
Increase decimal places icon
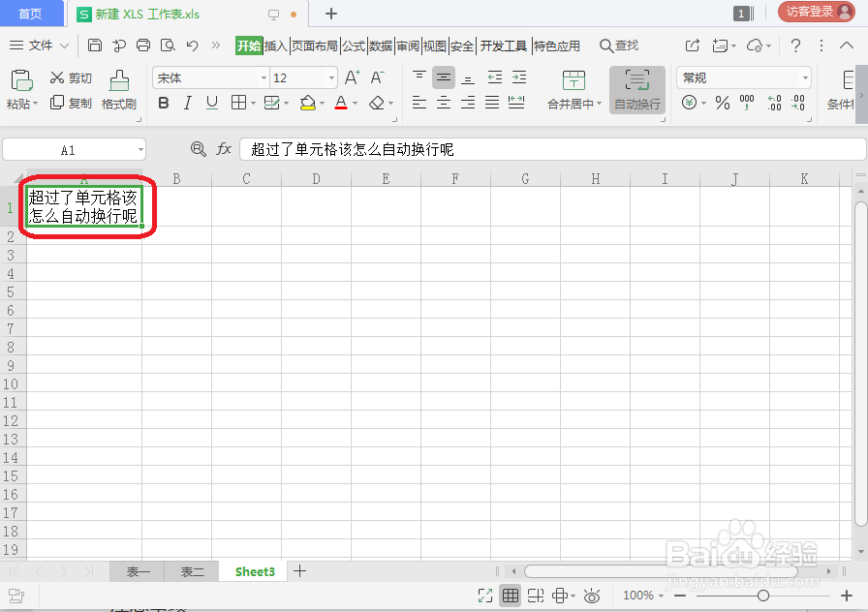coord(774,103)
